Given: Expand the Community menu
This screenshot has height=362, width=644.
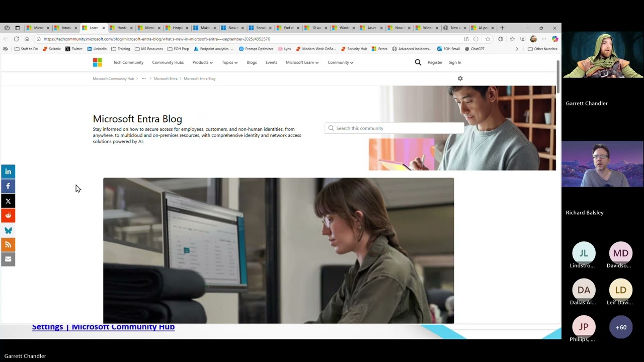Looking at the screenshot, I should [340, 62].
